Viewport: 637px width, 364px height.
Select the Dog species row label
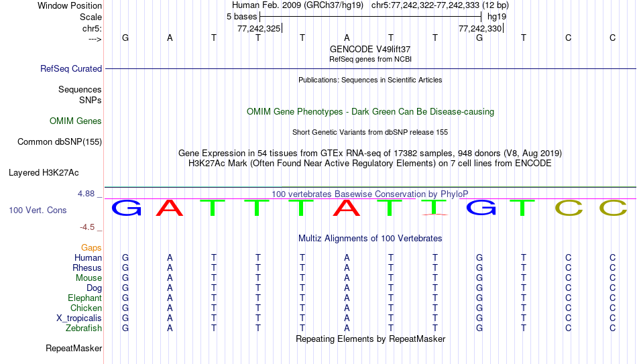[x=94, y=288]
